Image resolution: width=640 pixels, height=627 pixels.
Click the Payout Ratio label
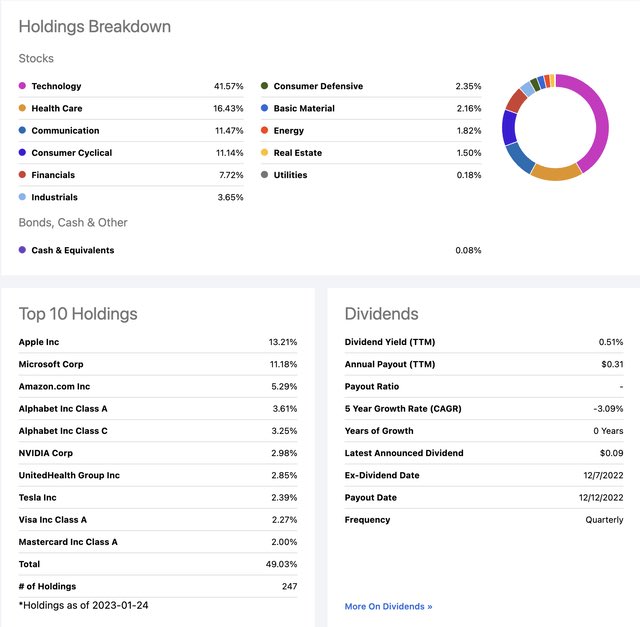pos(372,386)
